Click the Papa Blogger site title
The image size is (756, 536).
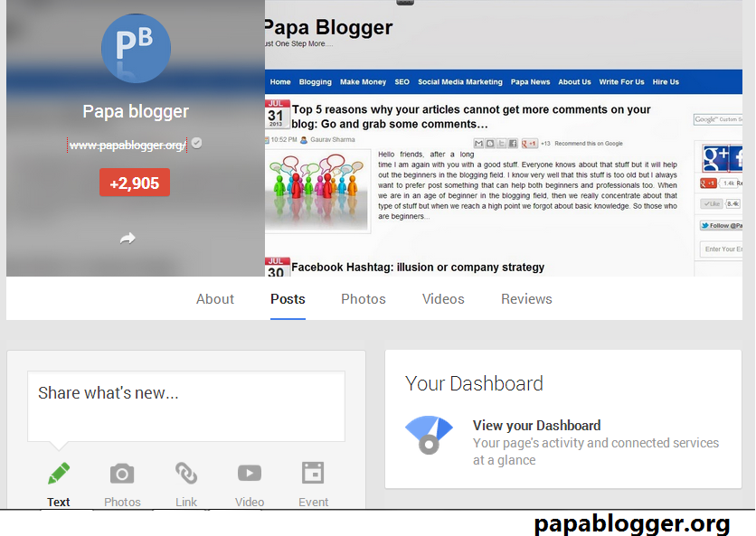(x=328, y=27)
